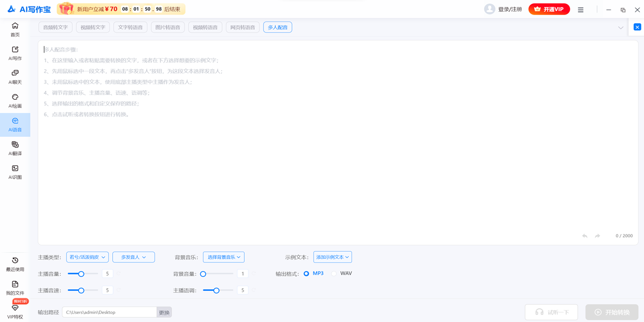
Task: Adjust the 主播音量 volume slider
Action: point(82,274)
